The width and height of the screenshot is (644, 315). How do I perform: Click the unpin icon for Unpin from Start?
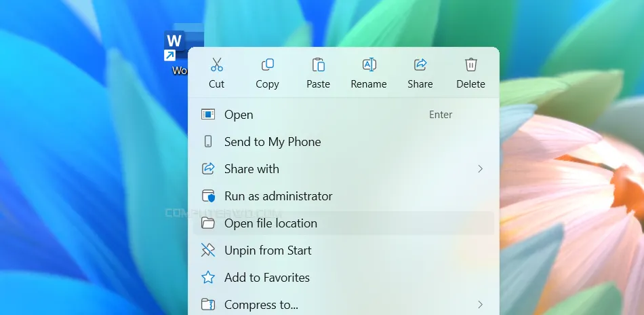pos(208,250)
